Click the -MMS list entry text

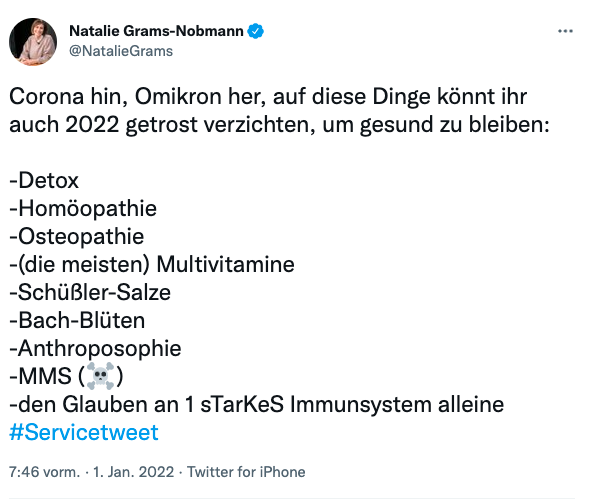(40, 376)
